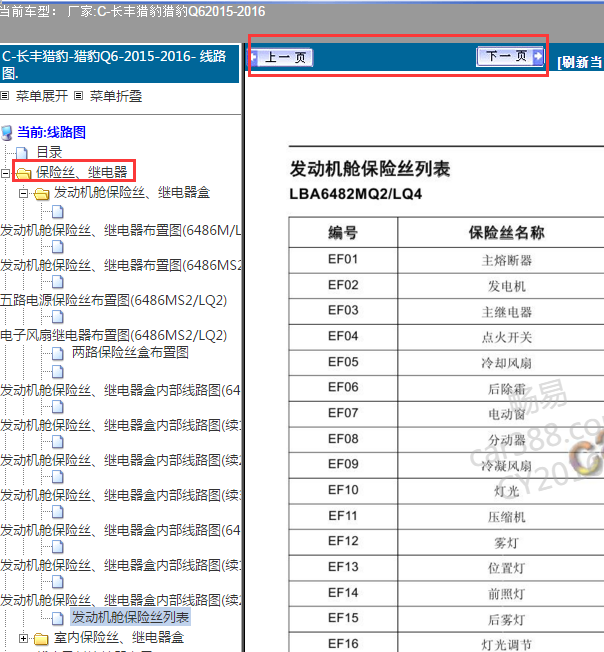This screenshot has height=652, width=604.
Task: Select 发动机舱保险丝列表 tree item
Action: pyautogui.click(x=130, y=617)
